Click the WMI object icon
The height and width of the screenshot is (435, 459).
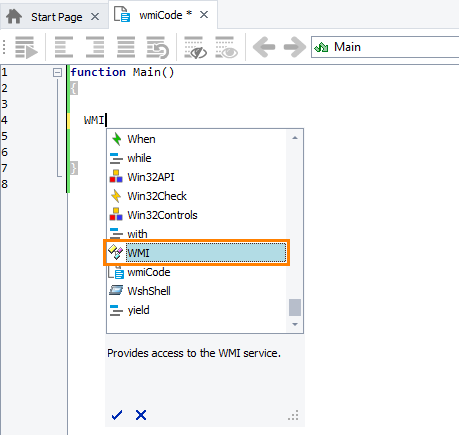click(116, 252)
